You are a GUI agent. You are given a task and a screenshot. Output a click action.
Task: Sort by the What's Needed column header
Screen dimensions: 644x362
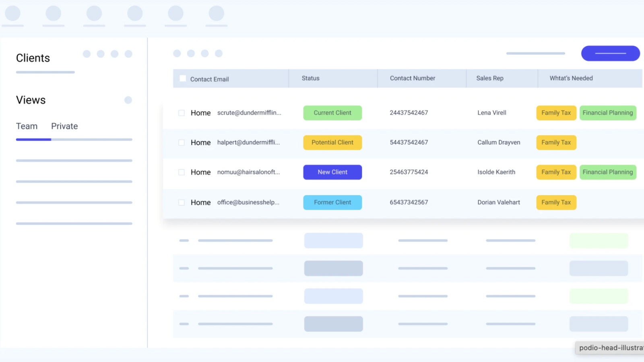571,78
